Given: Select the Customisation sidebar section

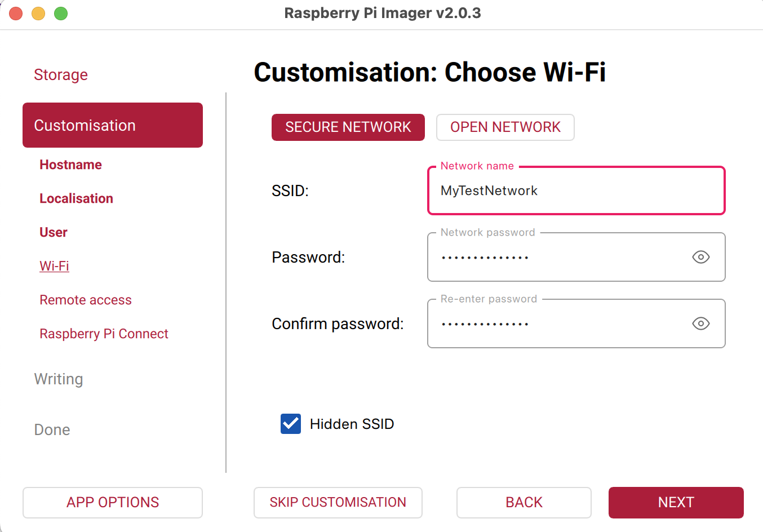Looking at the screenshot, I should tap(113, 125).
